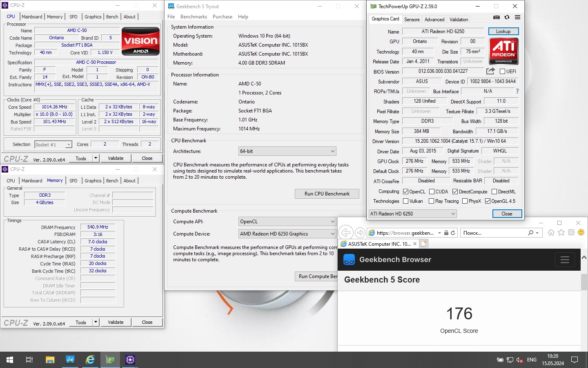Open the browser address bar dropdown arrow
588x368 pixels.
(x=439, y=233)
